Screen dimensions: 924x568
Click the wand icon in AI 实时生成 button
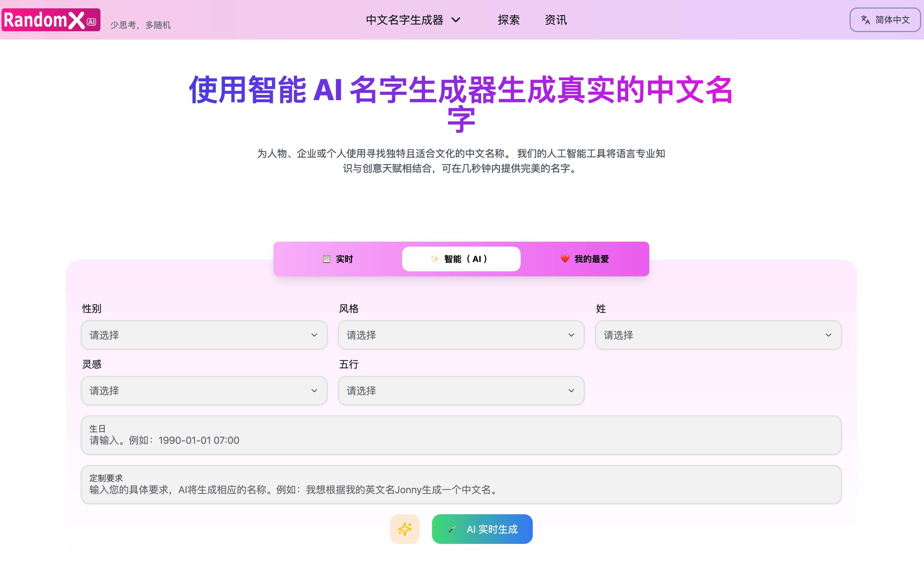click(452, 529)
